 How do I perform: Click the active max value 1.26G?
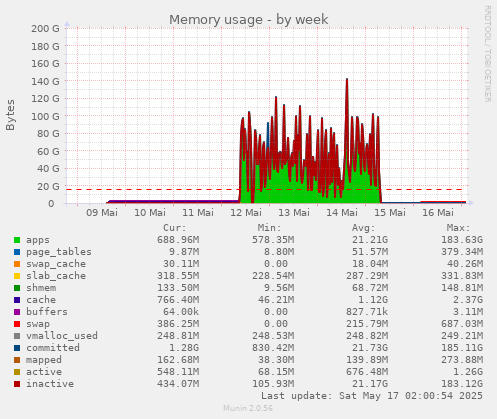click(x=468, y=372)
